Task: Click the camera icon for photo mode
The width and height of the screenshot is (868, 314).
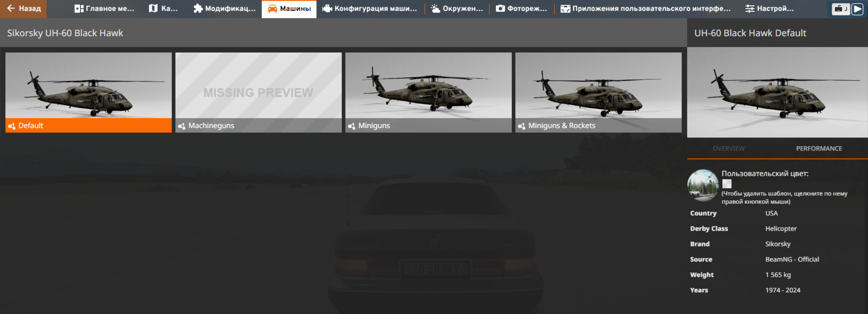Action: click(x=500, y=8)
